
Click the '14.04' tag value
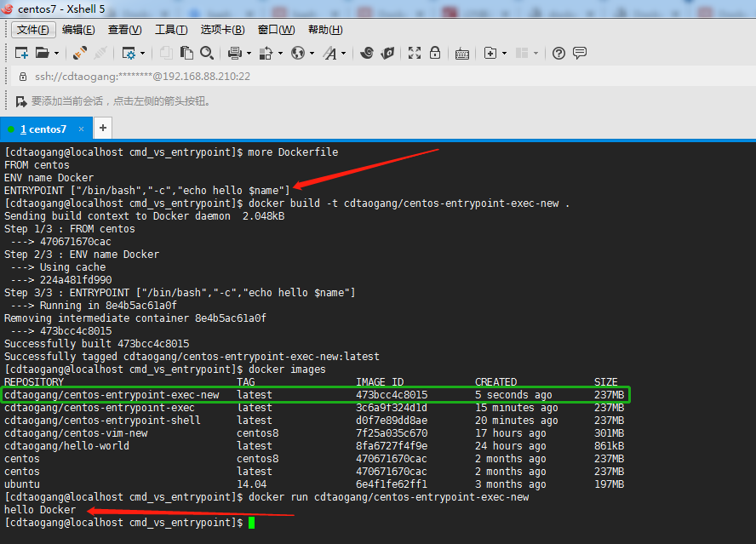click(x=252, y=484)
